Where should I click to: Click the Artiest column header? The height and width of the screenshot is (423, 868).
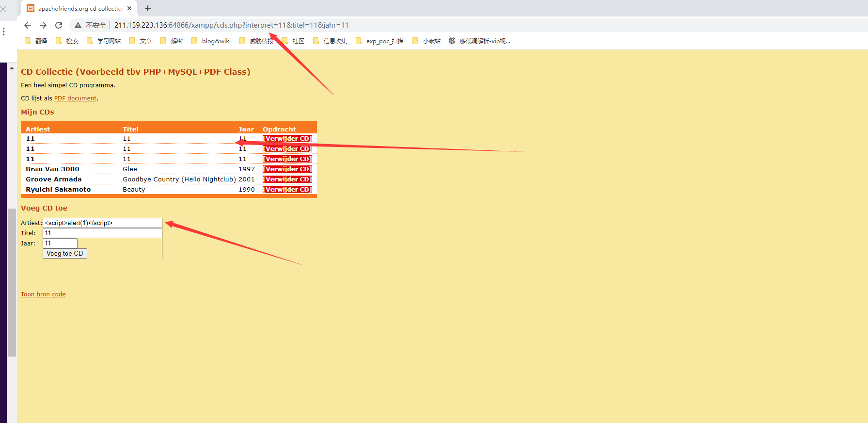click(38, 129)
